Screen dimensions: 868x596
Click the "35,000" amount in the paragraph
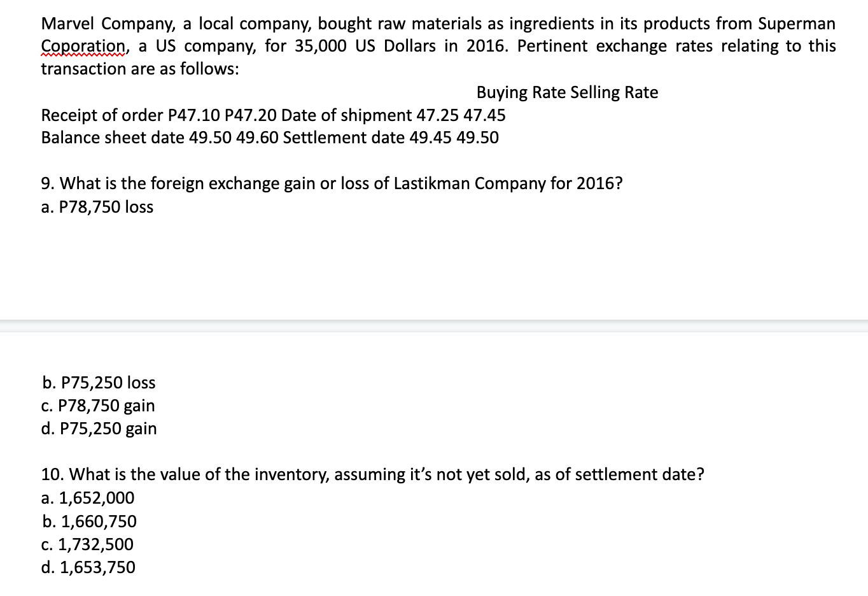pos(321,46)
